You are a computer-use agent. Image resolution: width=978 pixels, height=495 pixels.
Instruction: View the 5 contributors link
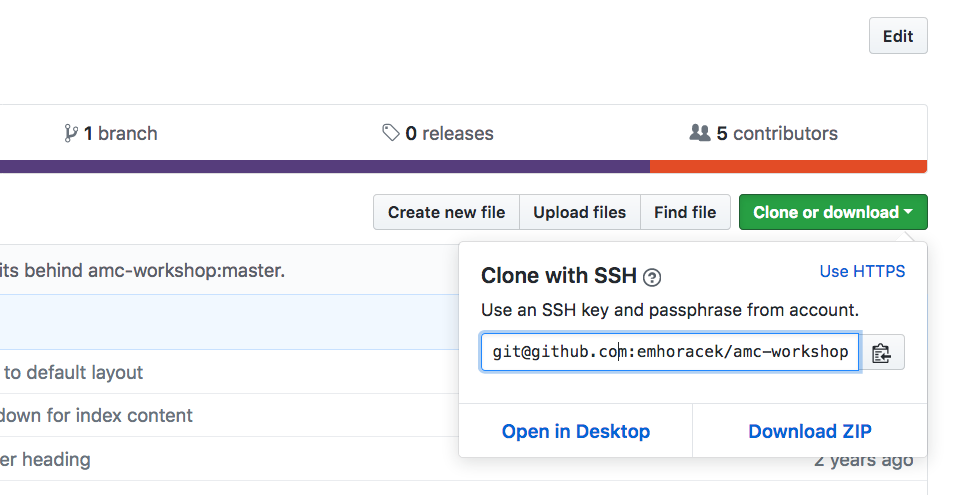763,133
